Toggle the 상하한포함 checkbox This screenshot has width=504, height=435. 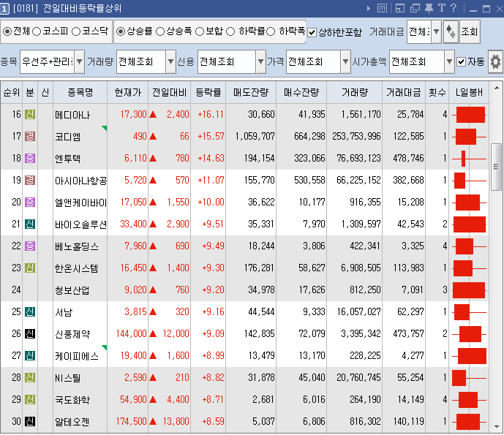pos(312,32)
